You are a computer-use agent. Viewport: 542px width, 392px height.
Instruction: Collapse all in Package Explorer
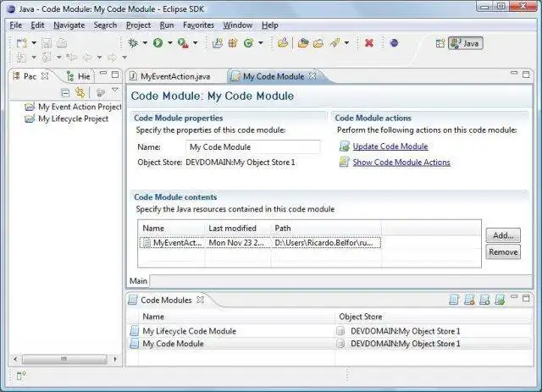coord(65,92)
